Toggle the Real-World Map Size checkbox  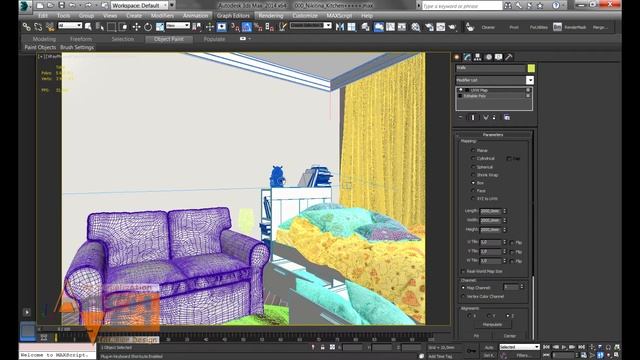click(x=463, y=271)
